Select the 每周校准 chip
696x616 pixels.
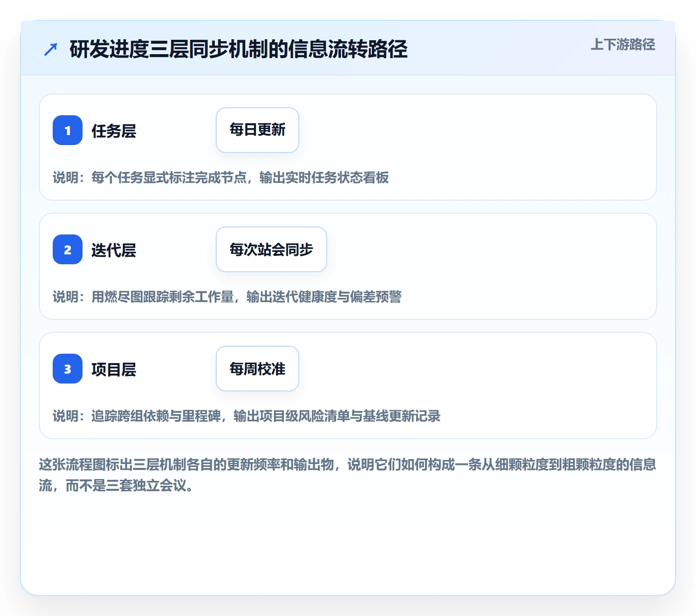[x=258, y=369]
